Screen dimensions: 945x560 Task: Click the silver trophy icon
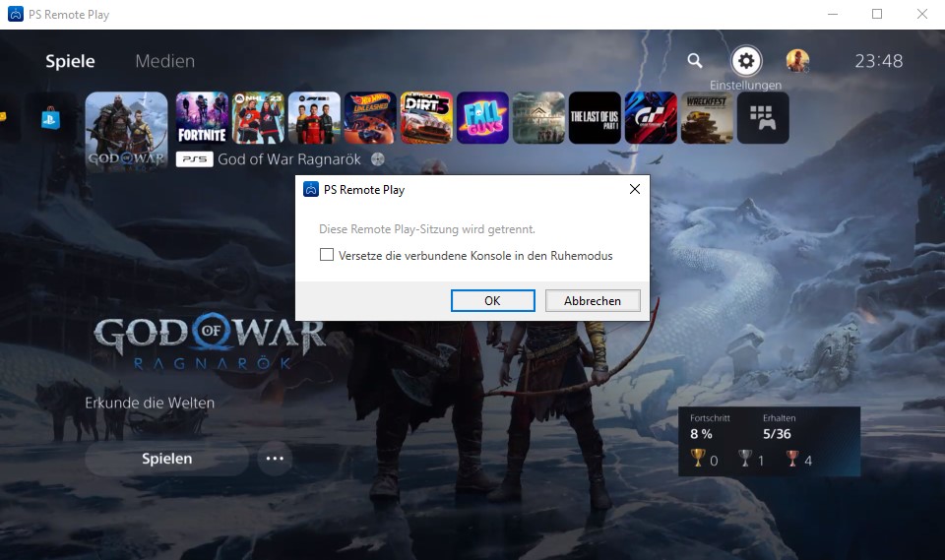745,459
